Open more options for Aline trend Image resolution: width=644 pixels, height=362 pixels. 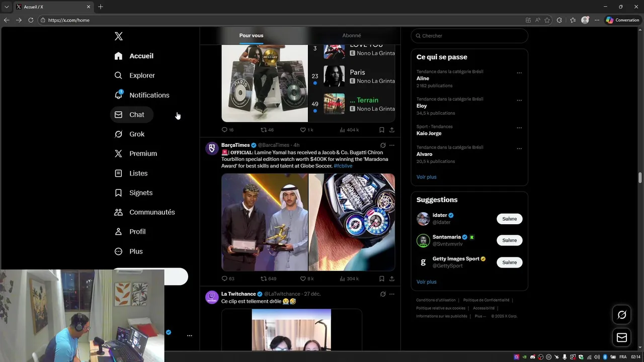pos(519,73)
